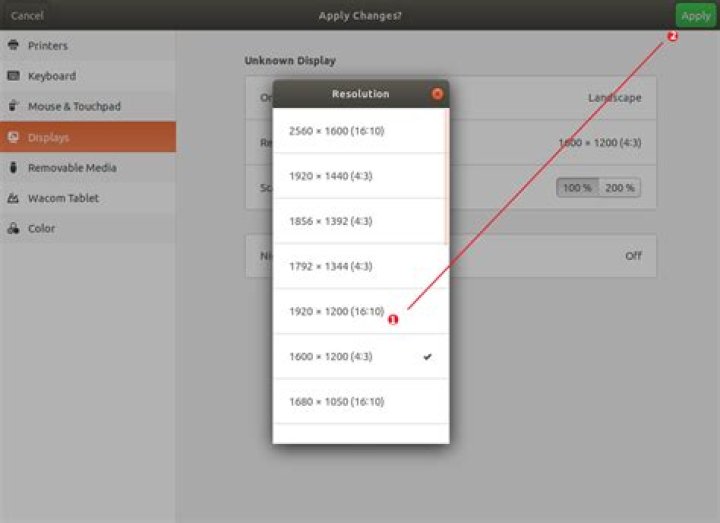
Task: Choose 1792 × 1344 (4:3) resolution
Action: tap(360, 266)
